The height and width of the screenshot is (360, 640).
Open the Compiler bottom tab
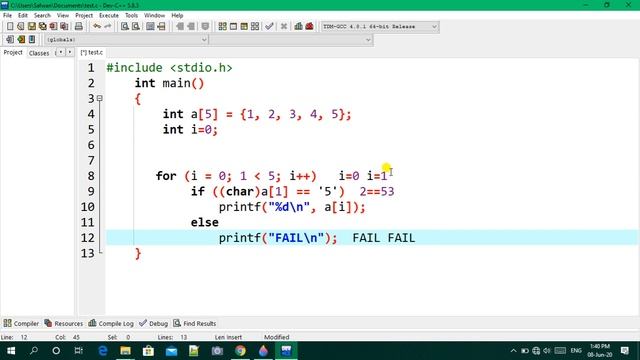[x=21, y=323]
